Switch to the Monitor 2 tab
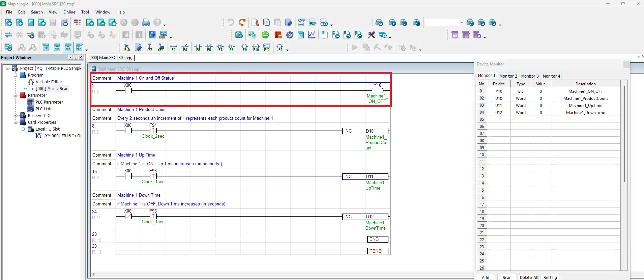Screen dimensions: 644x280 (508, 76)
